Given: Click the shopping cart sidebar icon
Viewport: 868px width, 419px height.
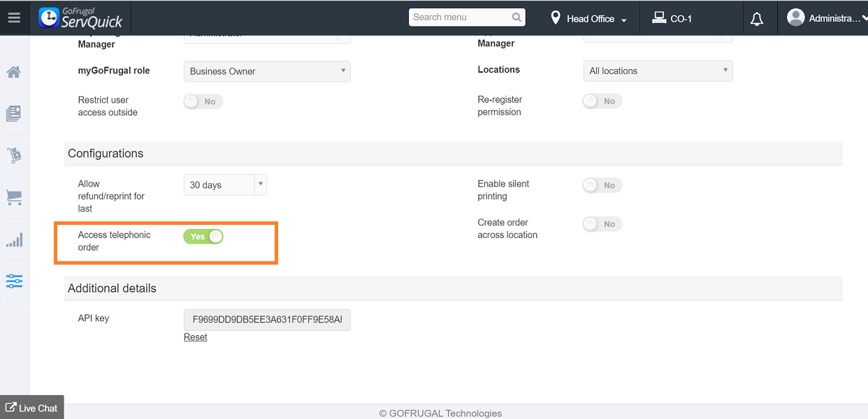Looking at the screenshot, I should tap(14, 198).
